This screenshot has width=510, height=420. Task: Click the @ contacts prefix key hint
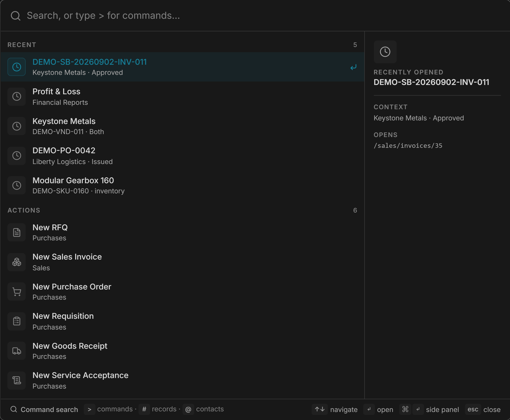coord(188,409)
